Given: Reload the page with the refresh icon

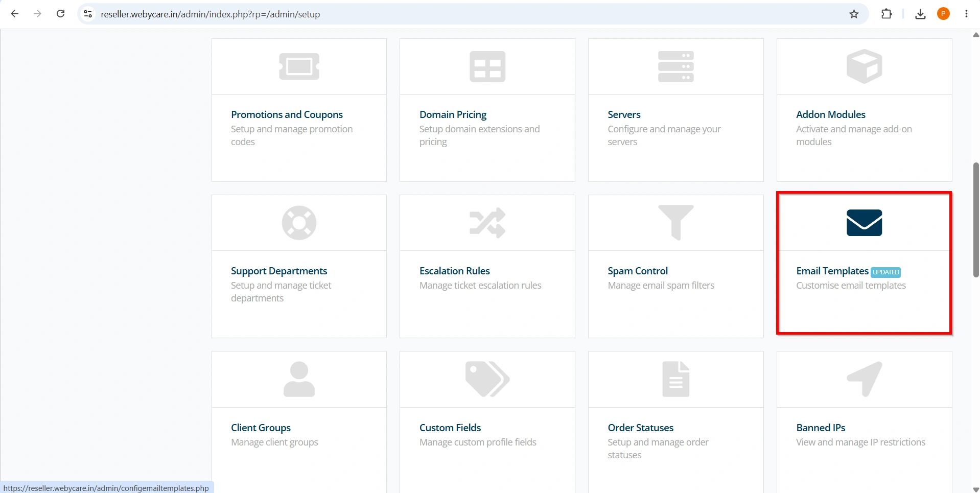Looking at the screenshot, I should (60, 14).
